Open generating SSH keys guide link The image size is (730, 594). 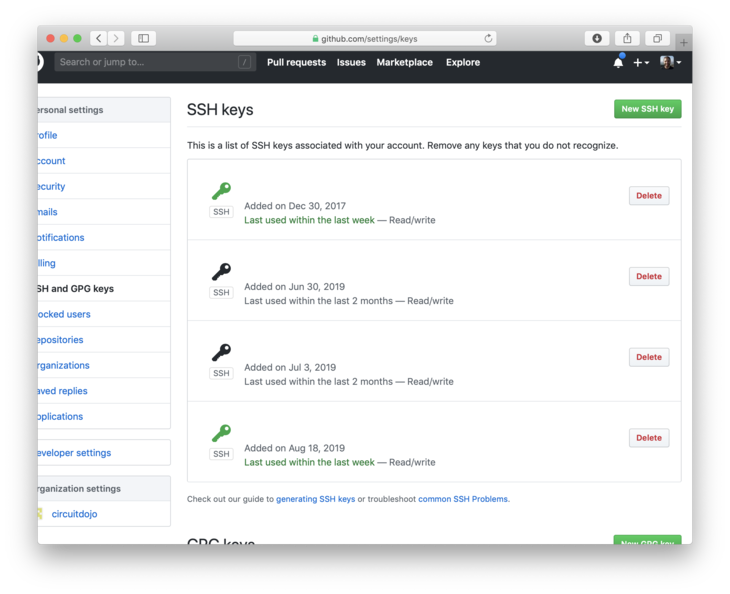[316, 499]
